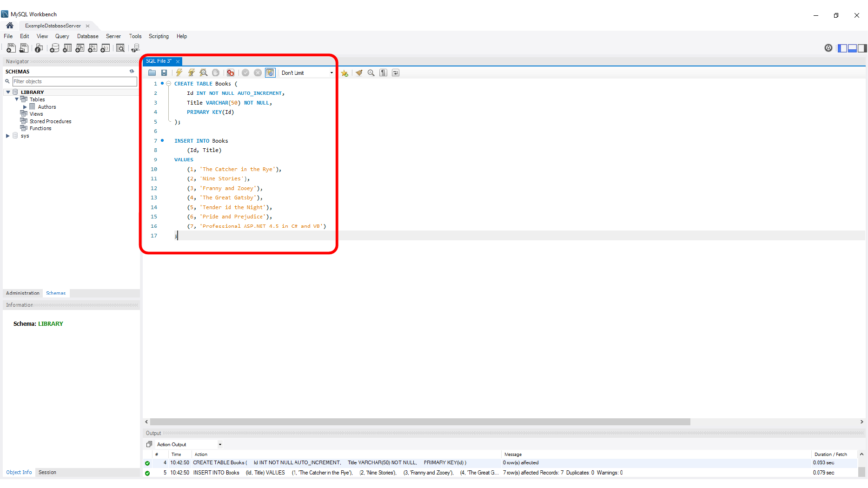Select the Stored Procedures folder
This screenshot has width=868, height=488.
51,121
